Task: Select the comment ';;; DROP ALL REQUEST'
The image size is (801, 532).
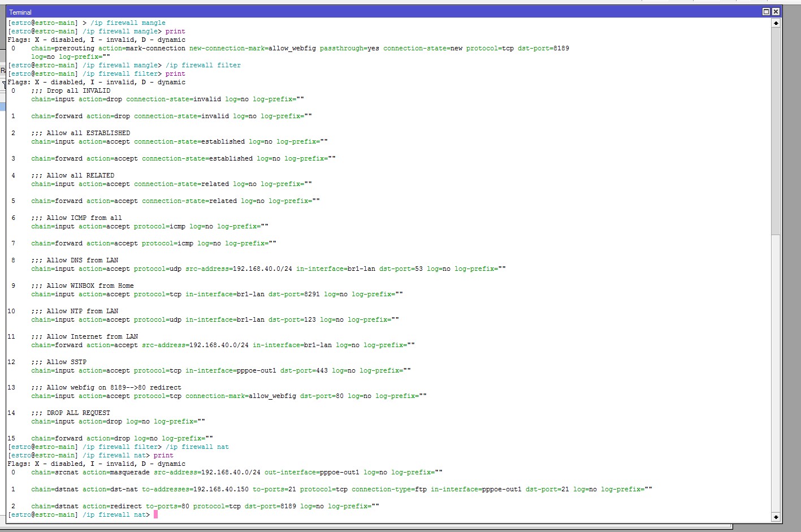Action: point(71,413)
